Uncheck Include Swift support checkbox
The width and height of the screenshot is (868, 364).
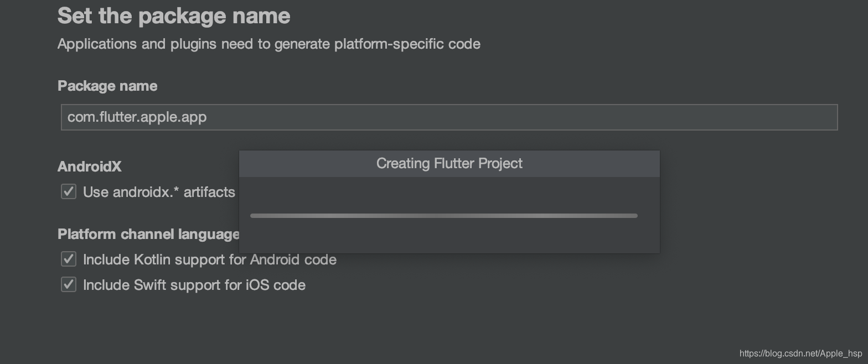69,285
